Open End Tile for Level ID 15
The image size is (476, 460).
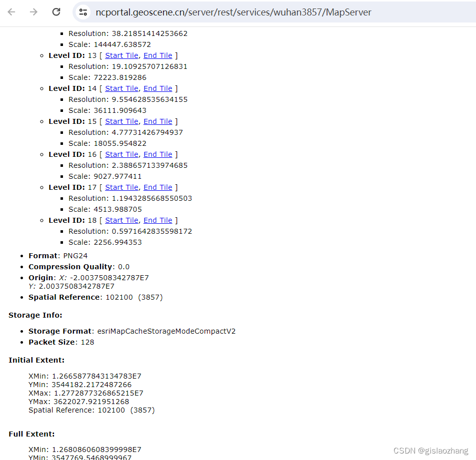tap(157, 121)
